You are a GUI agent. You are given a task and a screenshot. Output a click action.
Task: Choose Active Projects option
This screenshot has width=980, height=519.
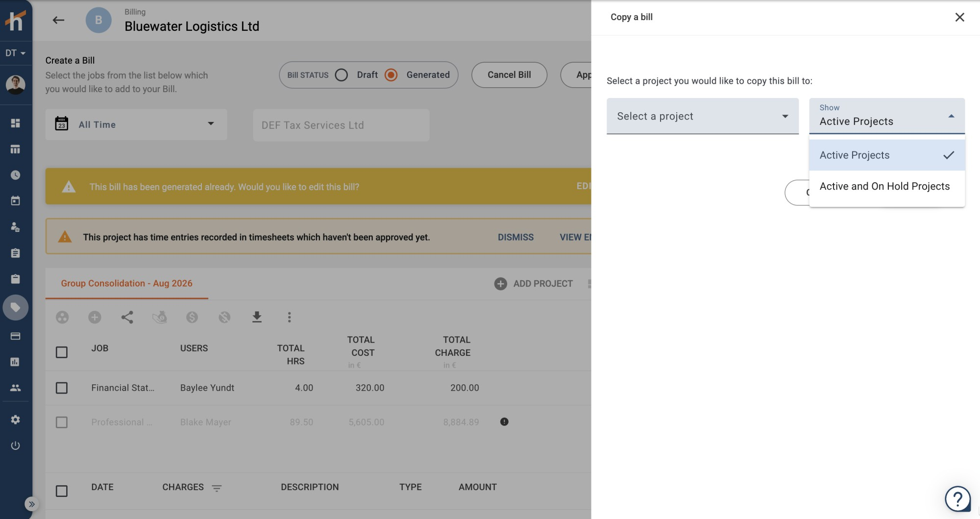(887, 155)
